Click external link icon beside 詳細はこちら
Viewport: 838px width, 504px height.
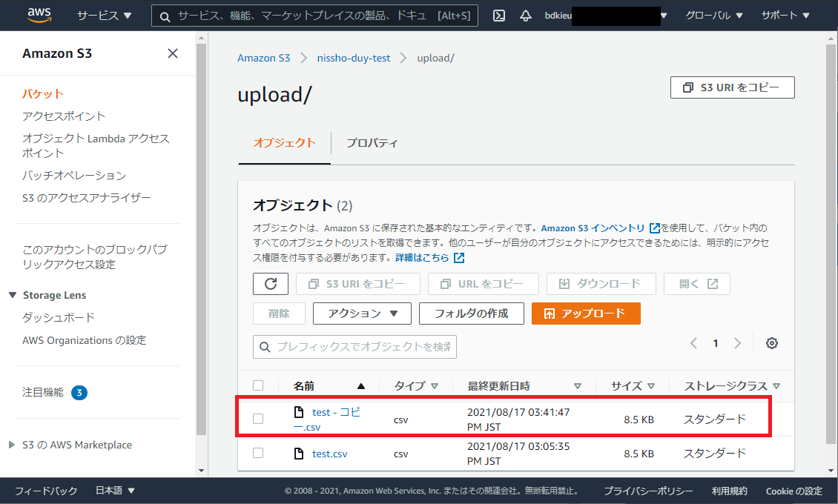458,258
